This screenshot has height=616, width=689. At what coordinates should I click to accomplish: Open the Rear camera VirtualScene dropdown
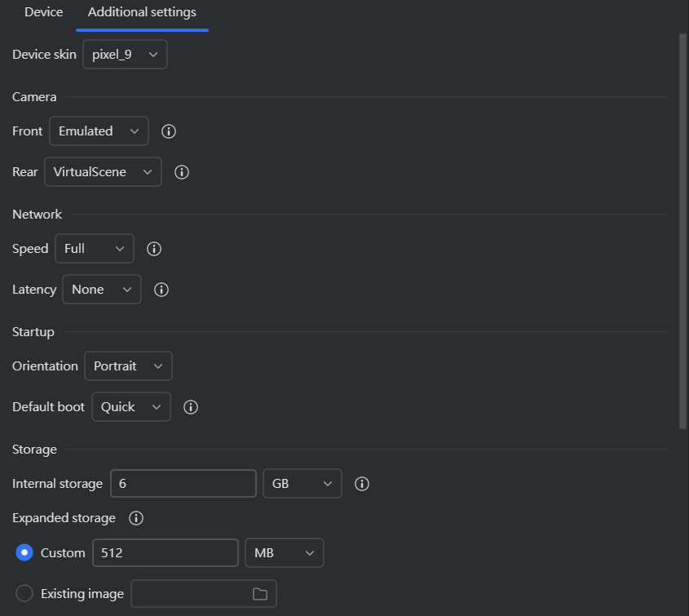[x=103, y=172]
